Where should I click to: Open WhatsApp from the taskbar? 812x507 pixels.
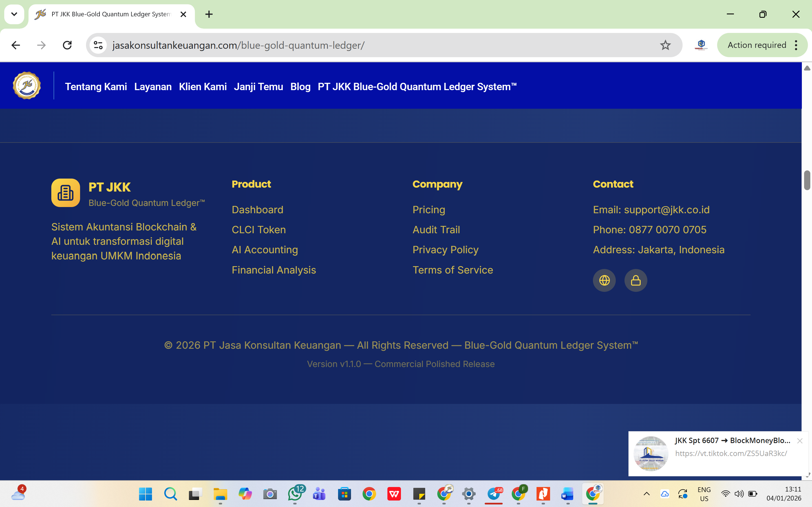(x=295, y=493)
